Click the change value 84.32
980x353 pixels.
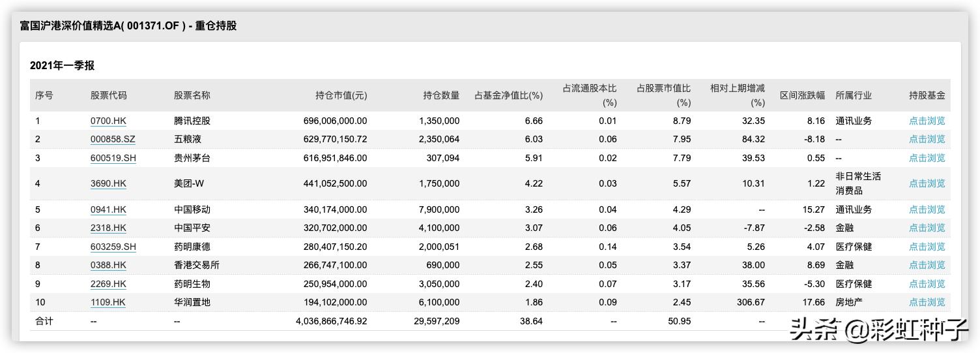click(754, 139)
